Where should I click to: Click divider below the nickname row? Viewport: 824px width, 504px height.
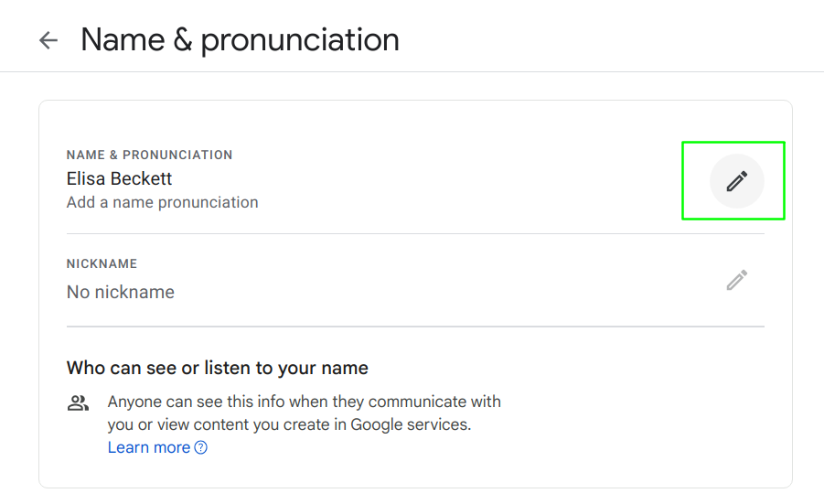(x=415, y=327)
